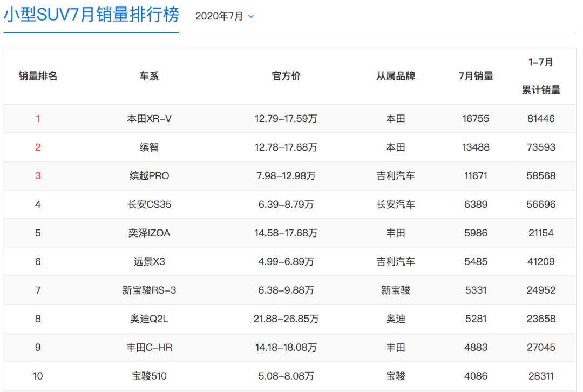
Task: Open the 2020年7月 month dropdown
Action: click(x=219, y=16)
